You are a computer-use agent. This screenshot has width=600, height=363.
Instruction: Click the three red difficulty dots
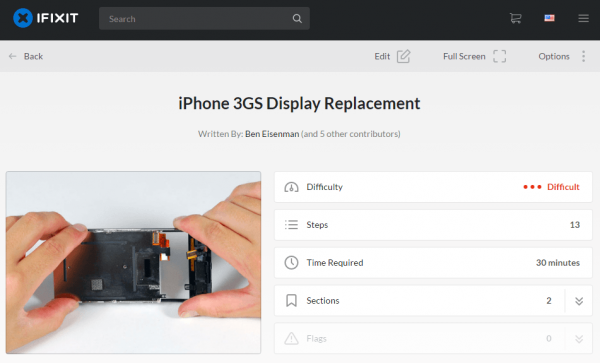532,187
